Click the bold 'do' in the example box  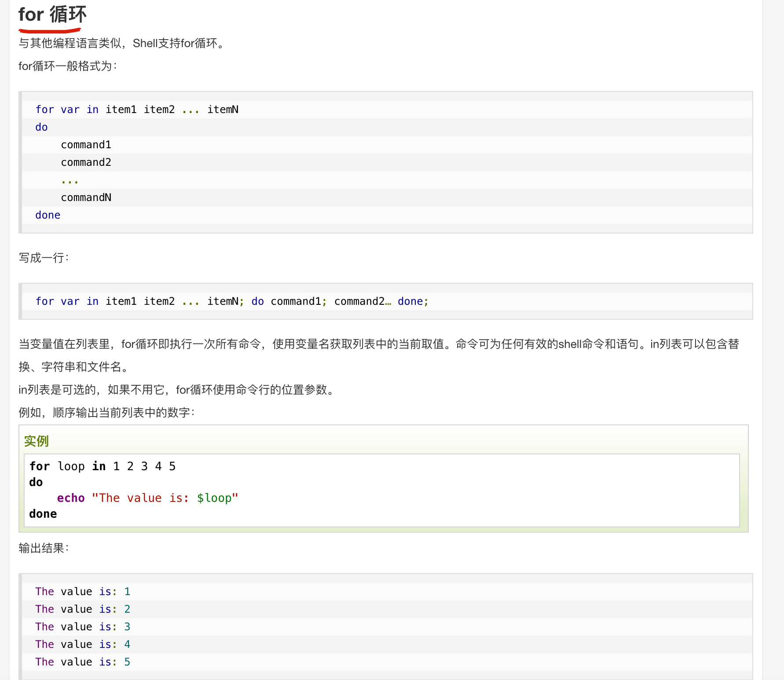point(36,482)
